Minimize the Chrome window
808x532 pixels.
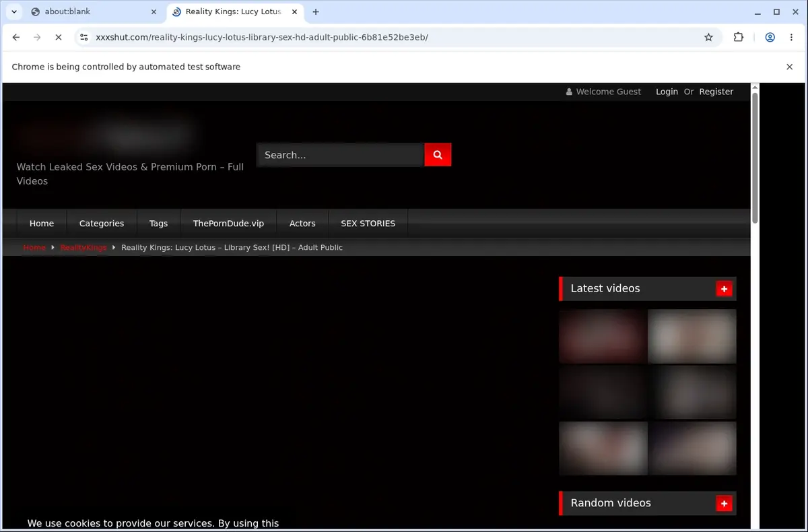click(757, 11)
